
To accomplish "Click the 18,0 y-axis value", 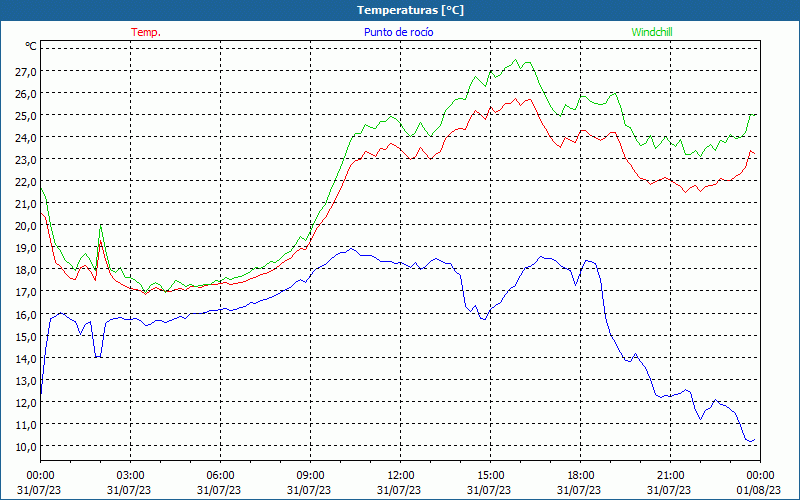I will point(26,270).
